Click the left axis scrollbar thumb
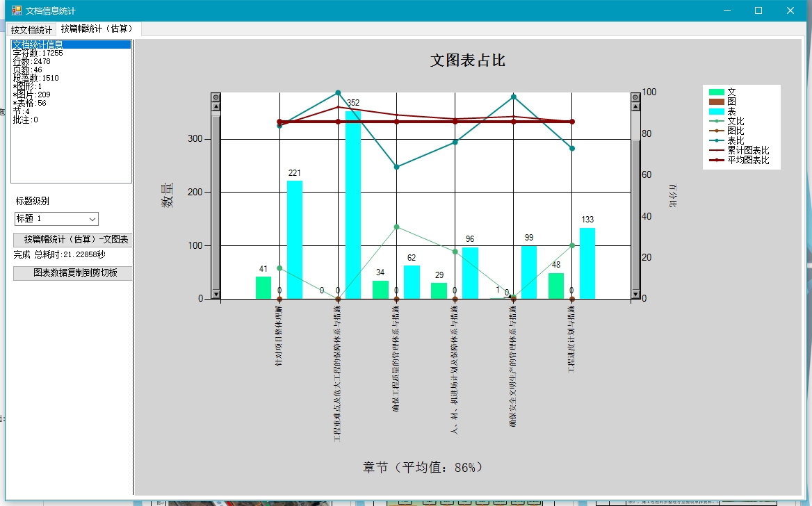Screen dimensions: 812x506 (x=216, y=202)
